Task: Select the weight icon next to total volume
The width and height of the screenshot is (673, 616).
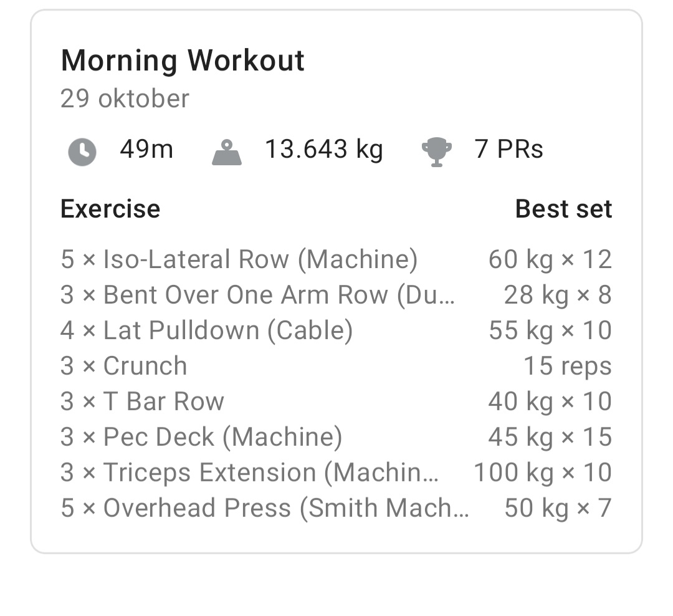Action: coord(226,152)
